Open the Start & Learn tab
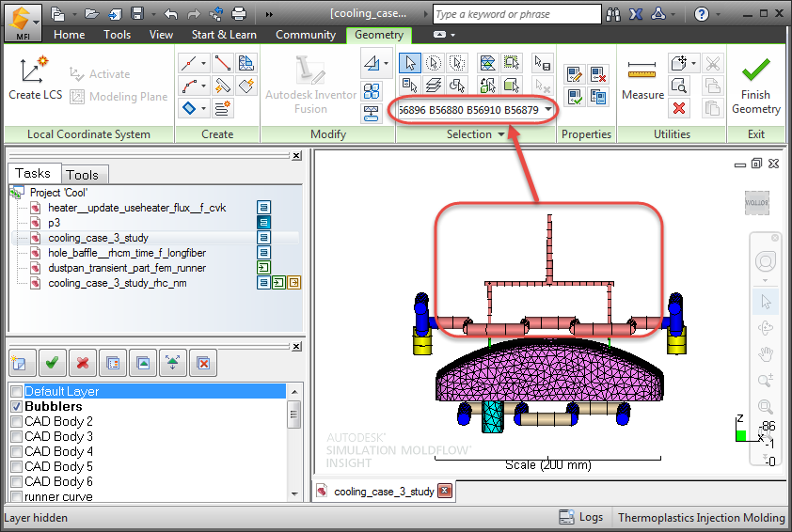The width and height of the screenshot is (792, 532). [224, 35]
